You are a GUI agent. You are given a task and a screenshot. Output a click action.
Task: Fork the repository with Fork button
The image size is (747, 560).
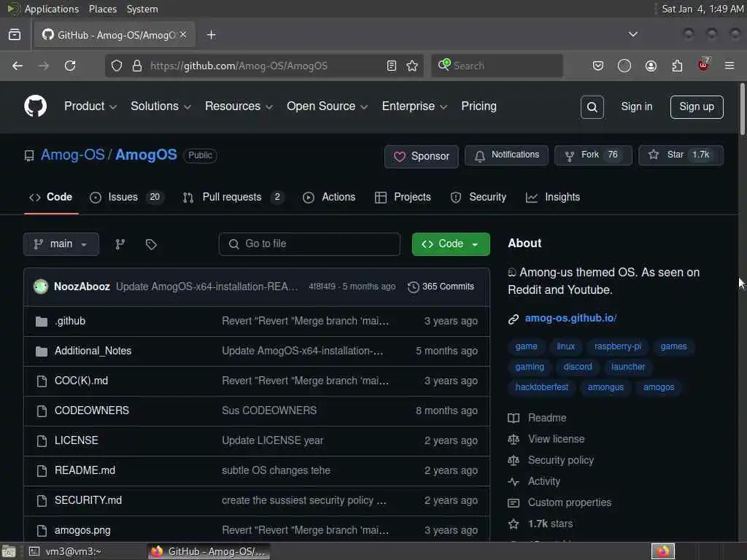593,155
